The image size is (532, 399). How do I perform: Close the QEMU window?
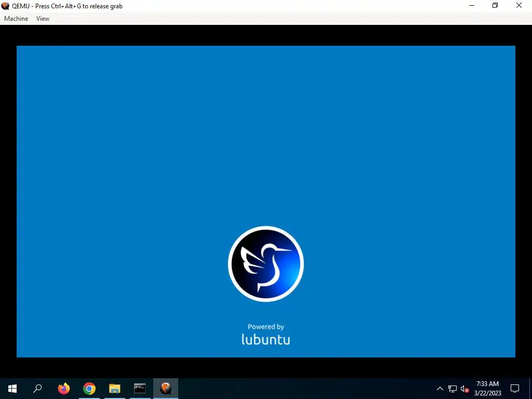point(519,6)
